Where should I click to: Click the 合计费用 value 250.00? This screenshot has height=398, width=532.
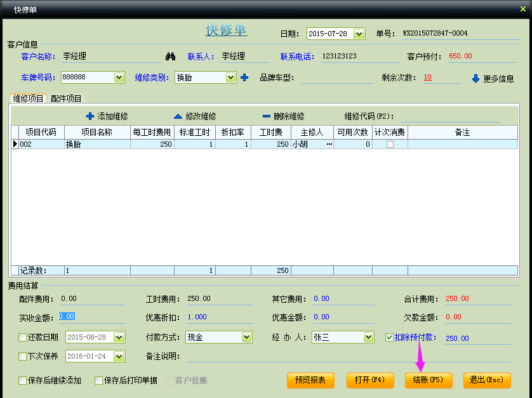[457, 298]
